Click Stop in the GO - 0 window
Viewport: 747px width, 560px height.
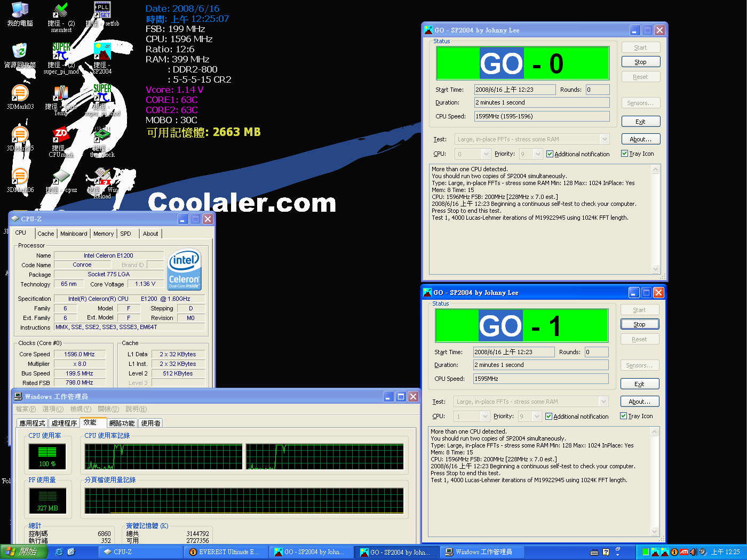[x=641, y=62]
